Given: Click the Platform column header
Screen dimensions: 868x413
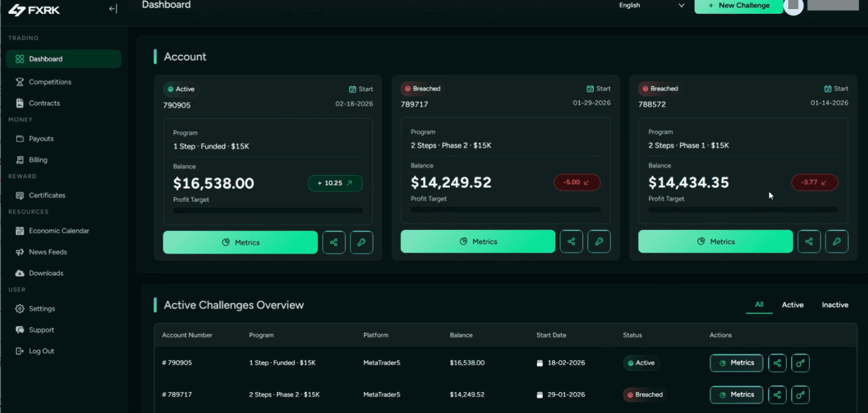Looking at the screenshot, I should (376, 335).
